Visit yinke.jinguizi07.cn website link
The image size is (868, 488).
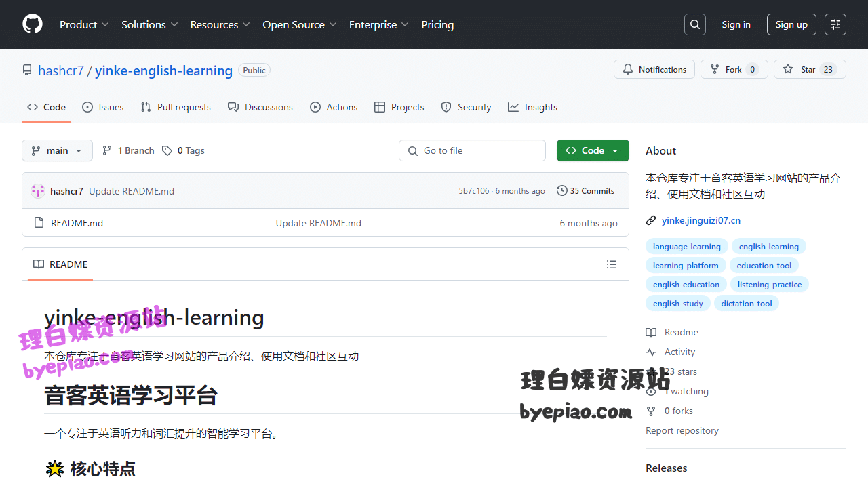(x=701, y=220)
